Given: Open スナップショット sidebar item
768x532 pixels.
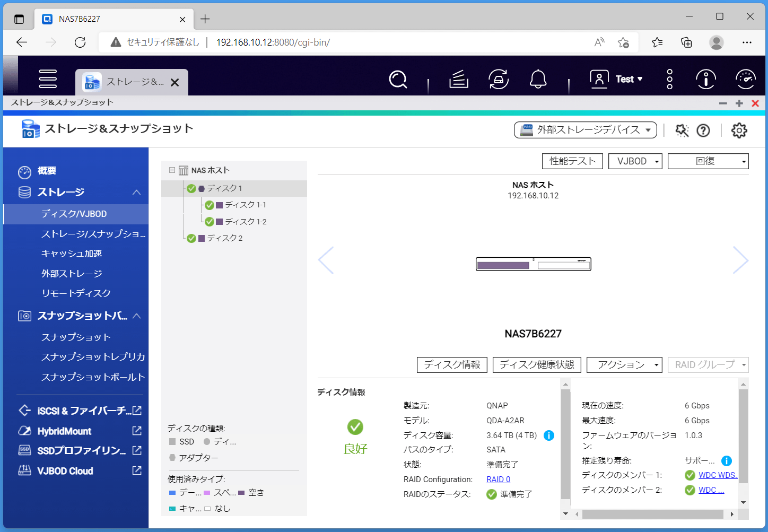Looking at the screenshot, I should point(76,337).
